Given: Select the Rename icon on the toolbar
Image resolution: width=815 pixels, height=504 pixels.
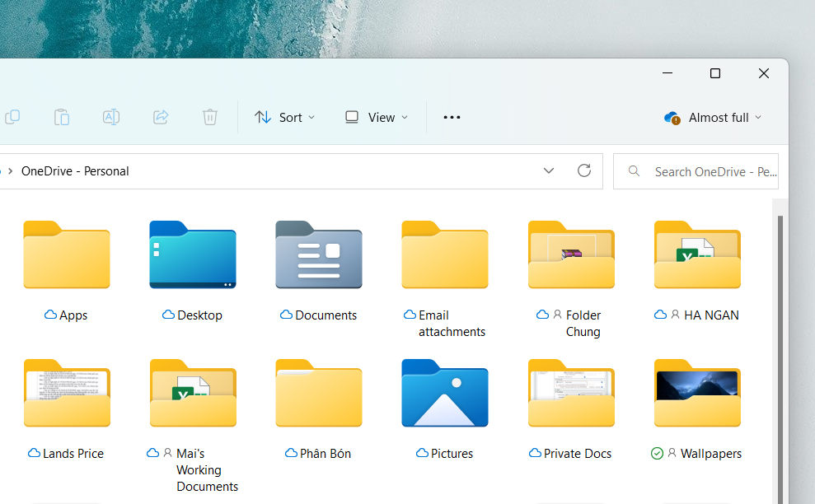Looking at the screenshot, I should point(111,117).
